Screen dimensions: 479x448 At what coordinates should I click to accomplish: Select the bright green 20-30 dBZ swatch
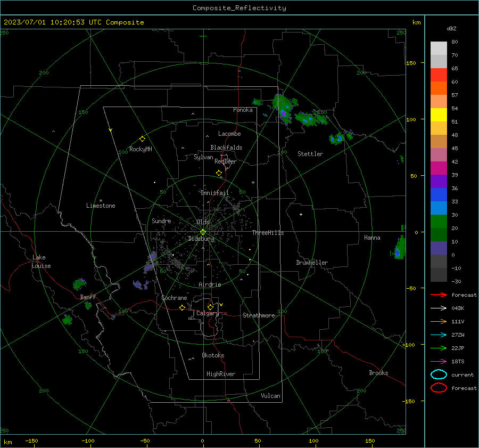tap(439, 222)
